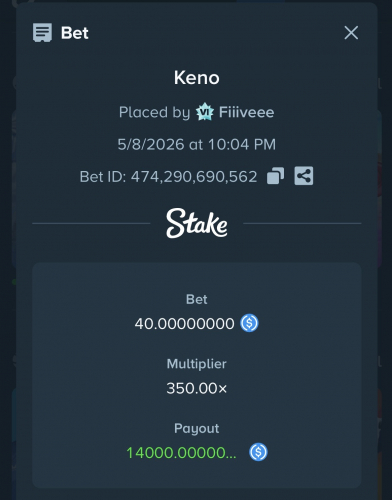Viewport: 392px width, 500px height.
Task: Click the green payout amount 14000.00000...
Action: tap(181, 453)
